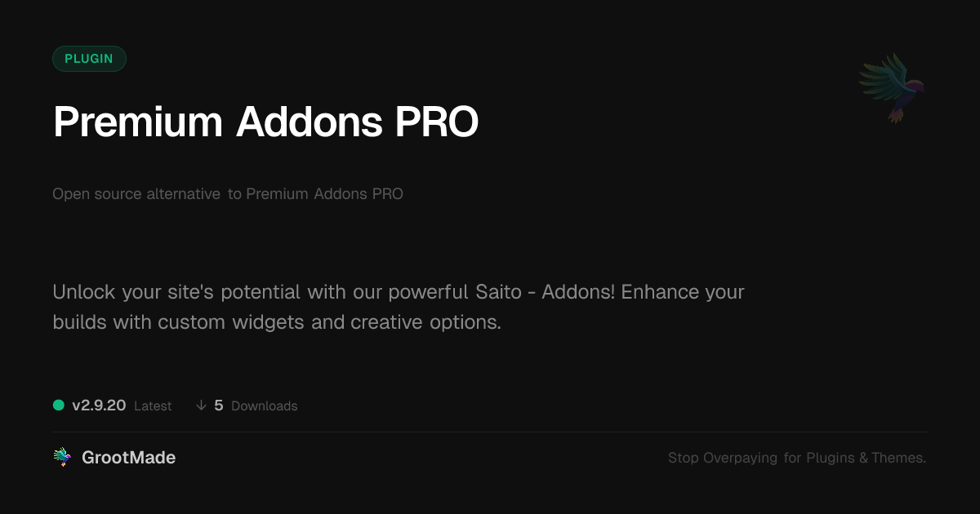Viewport: 980px width, 514px height.
Task: Open the GrootMade brand name link
Action: click(128, 458)
